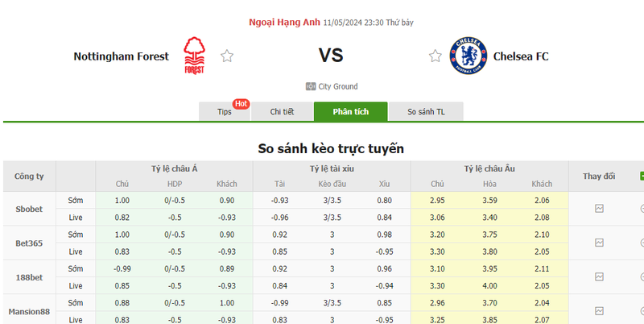Click Mansion88 early Asian away odds 1.00
644x324 pixels.
(227, 302)
